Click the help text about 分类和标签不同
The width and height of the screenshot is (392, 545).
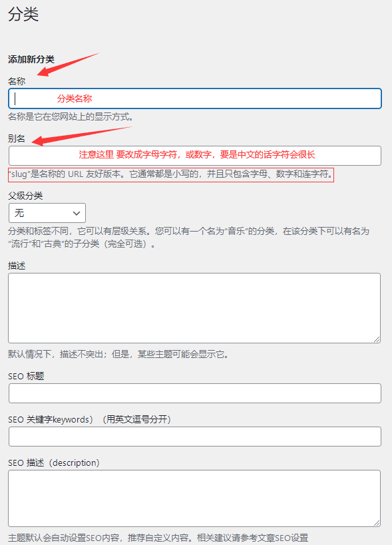tap(189, 238)
